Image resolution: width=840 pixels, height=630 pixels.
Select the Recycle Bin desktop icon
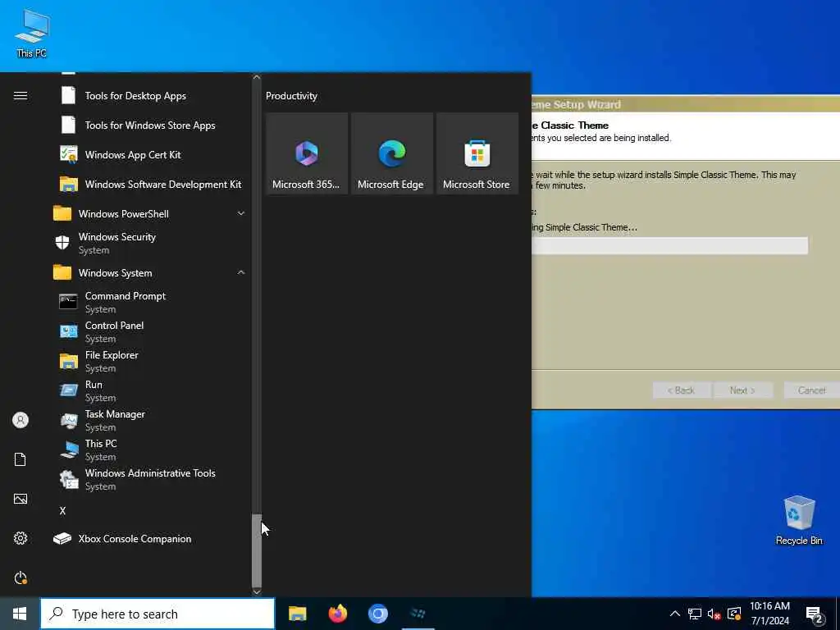pos(799,520)
